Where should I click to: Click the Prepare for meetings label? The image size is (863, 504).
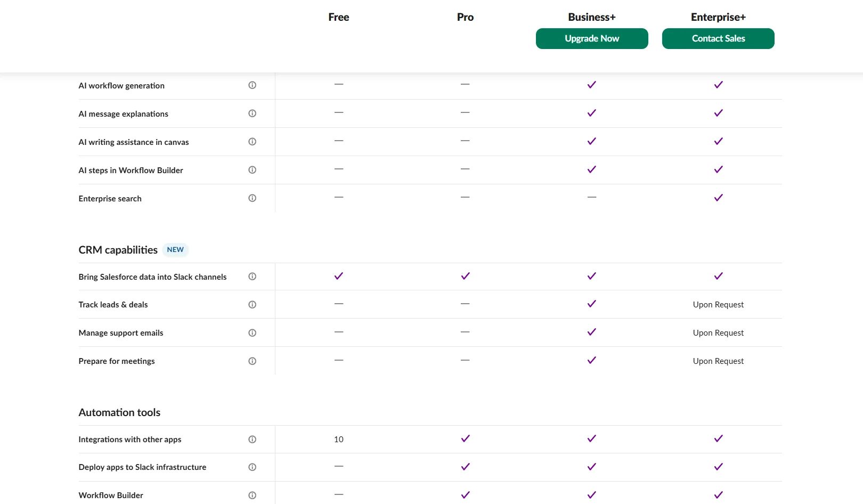click(x=117, y=361)
